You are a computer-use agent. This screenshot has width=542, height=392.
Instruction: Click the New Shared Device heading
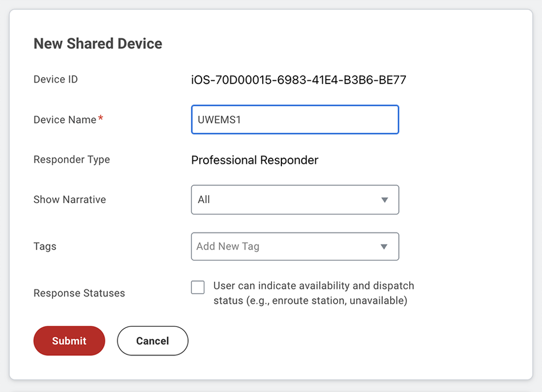pyautogui.click(x=98, y=44)
